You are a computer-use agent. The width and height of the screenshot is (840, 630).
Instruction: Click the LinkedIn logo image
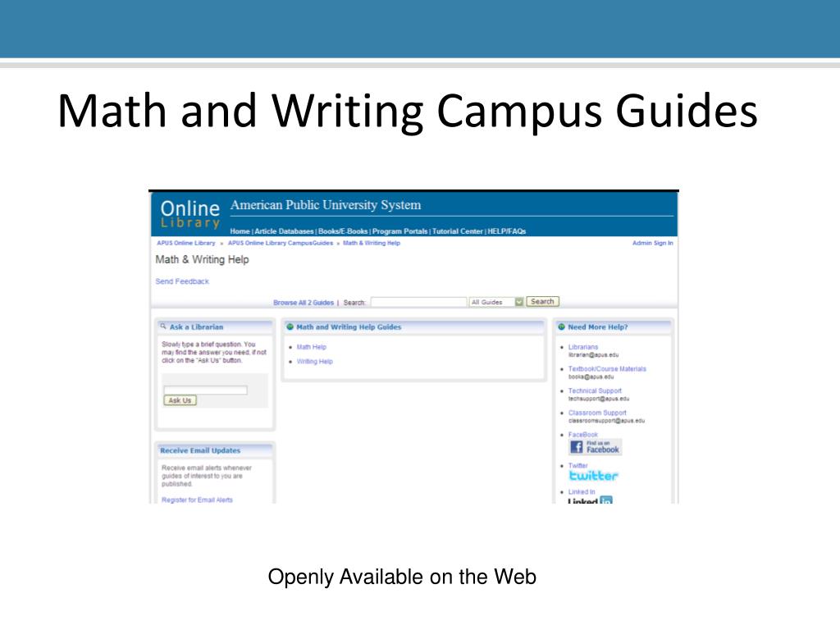[590, 500]
